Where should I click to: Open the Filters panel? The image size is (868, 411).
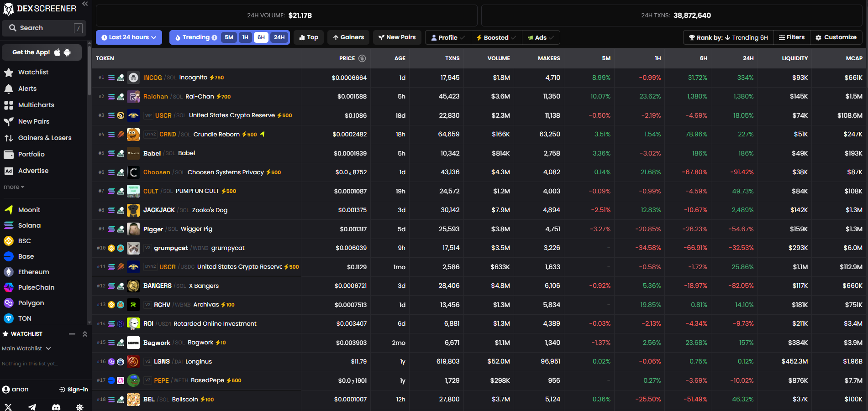pos(792,37)
